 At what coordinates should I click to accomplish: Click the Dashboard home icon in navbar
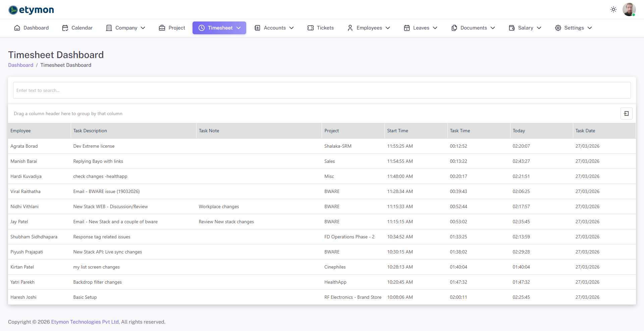point(17,28)
